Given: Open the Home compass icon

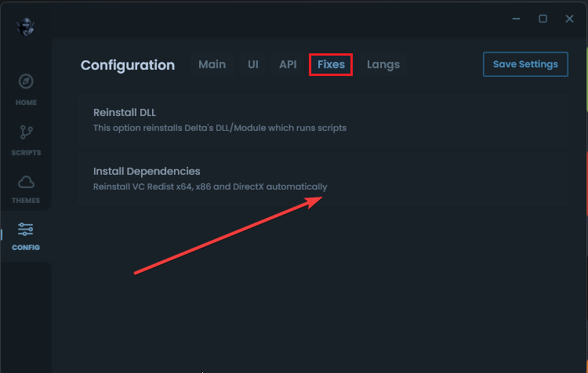Looking at the screenshot, I should click(26, 81).
